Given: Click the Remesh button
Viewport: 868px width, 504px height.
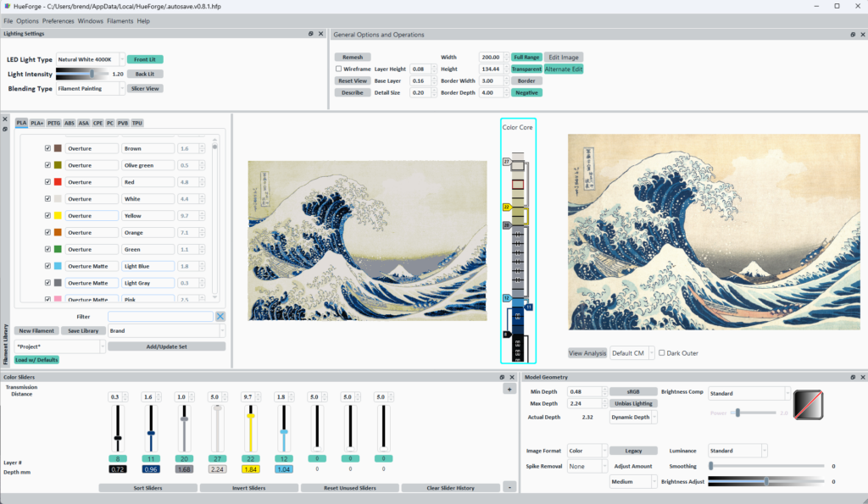Looking at the screenshot, I should point(353,57).
